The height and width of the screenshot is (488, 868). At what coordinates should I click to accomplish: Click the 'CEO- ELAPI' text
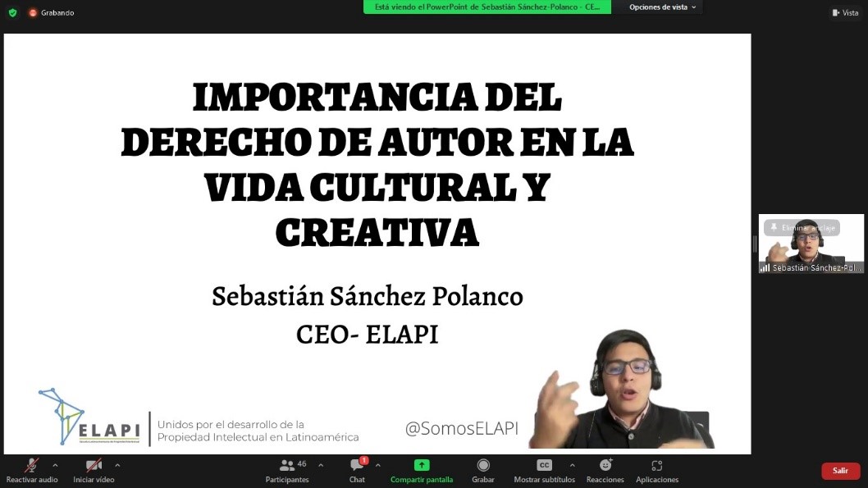(367, 334)
